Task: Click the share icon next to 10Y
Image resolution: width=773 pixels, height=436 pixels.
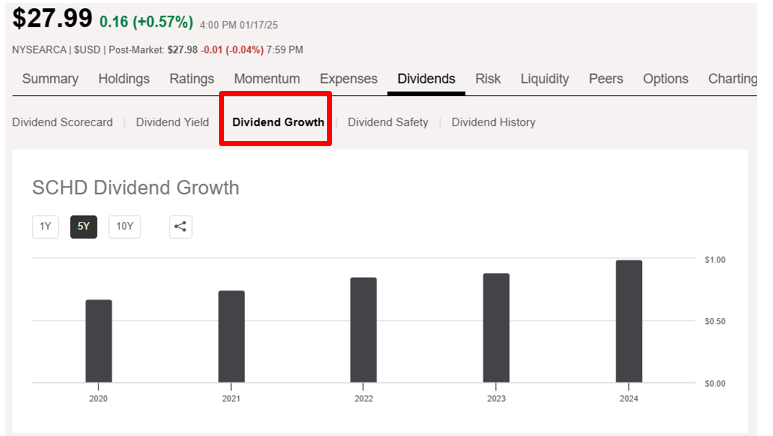Action: pyautogui.click(x=180, y=226)
